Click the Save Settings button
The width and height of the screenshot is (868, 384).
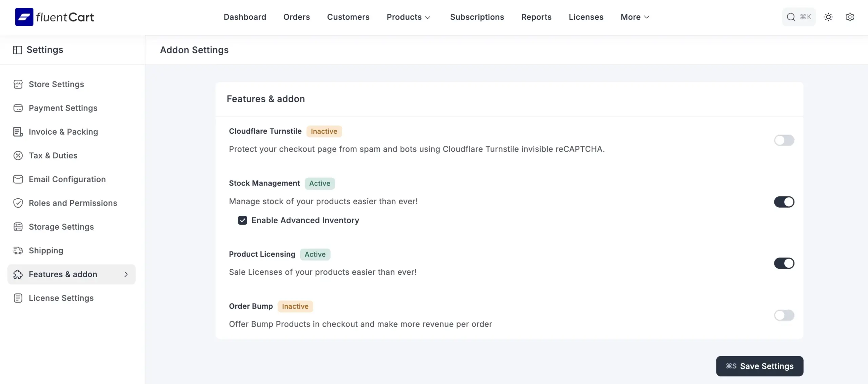(759, 366)
